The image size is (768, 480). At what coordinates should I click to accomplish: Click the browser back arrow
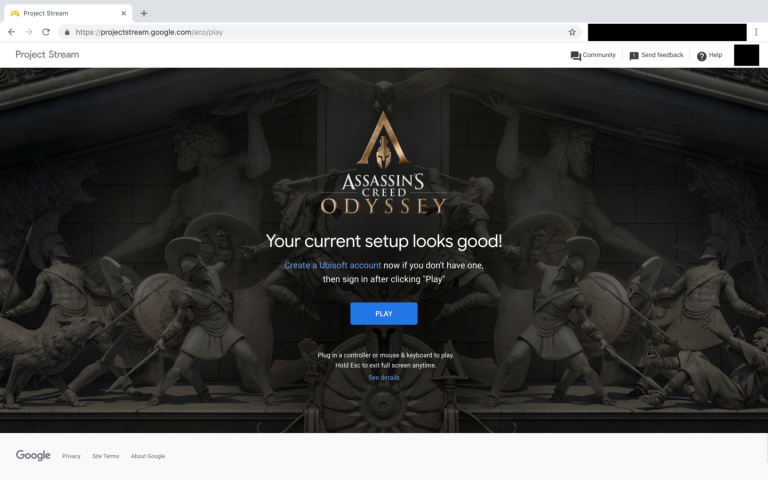click(x=12, y=32)
